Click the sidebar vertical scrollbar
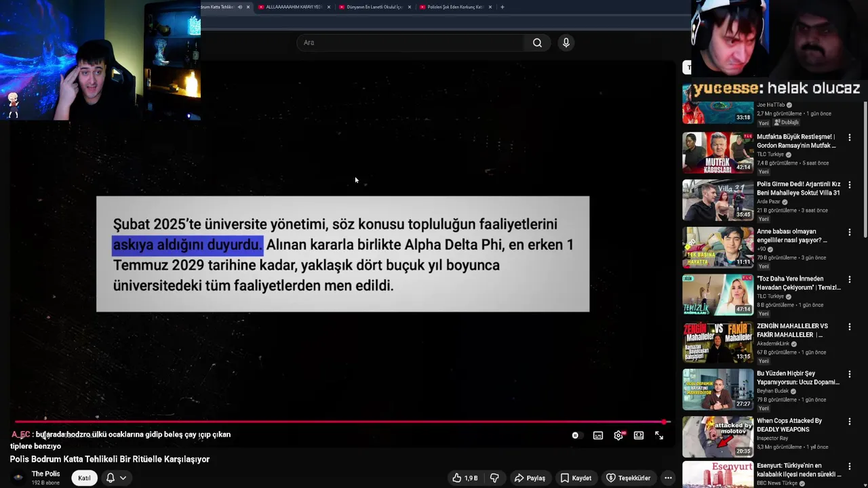Screen dimensions: 868x488 point(865,169)
